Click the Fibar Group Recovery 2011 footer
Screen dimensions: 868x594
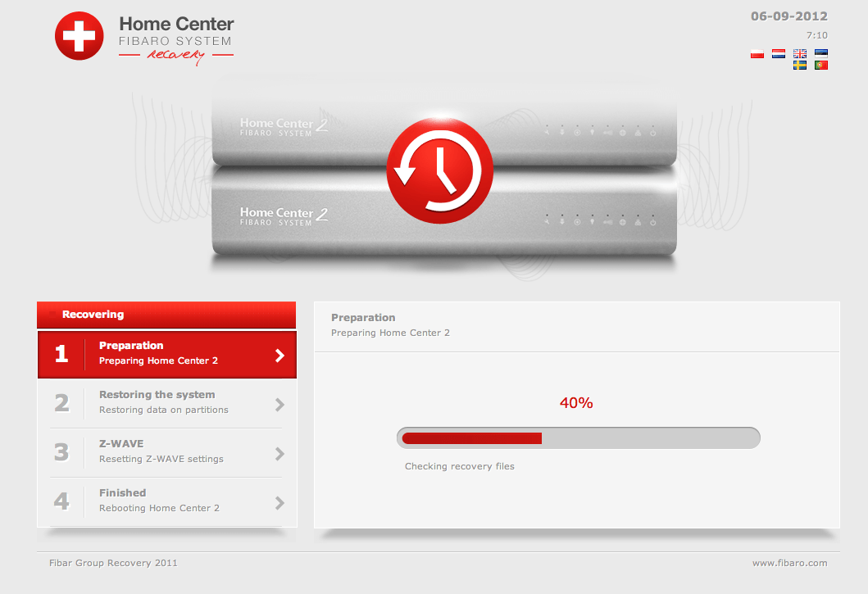point(113,563)
